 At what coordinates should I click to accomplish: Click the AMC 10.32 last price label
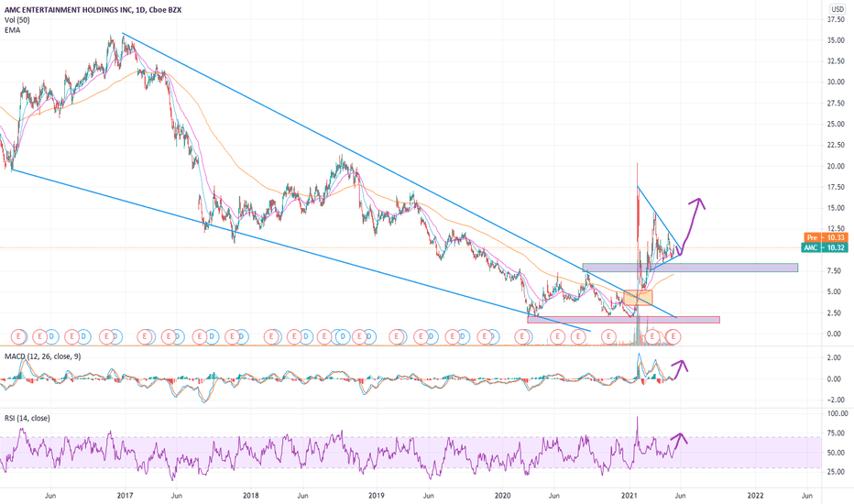click(x=825, y=247)
